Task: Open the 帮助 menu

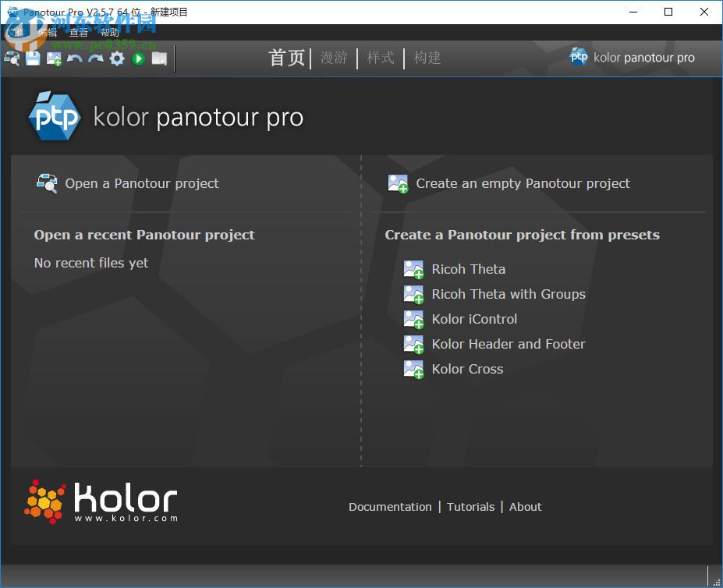Action: click(x=109, y=32)
